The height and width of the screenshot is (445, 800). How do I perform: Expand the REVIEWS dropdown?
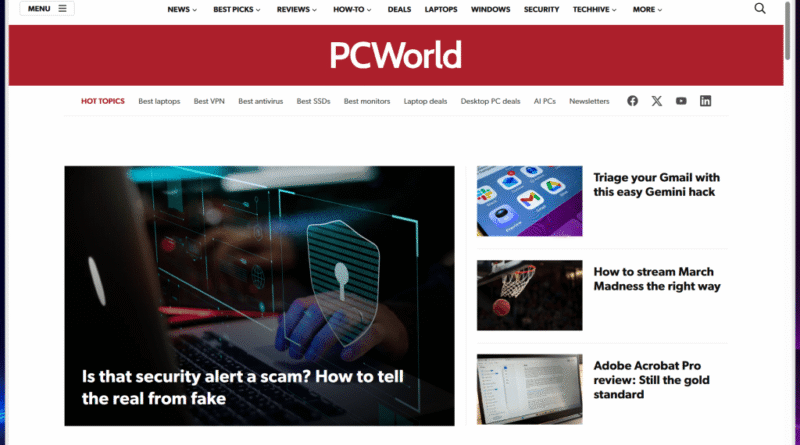click(297, 9)
